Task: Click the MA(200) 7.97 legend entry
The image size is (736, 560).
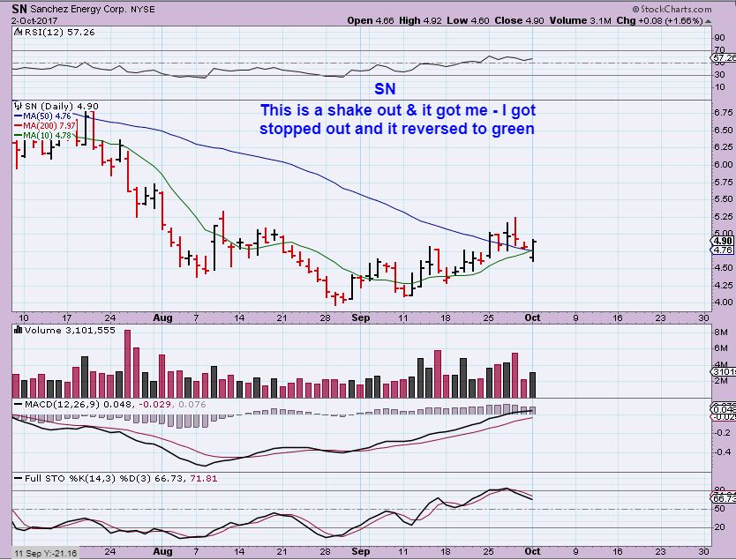Action: (45, 126)
